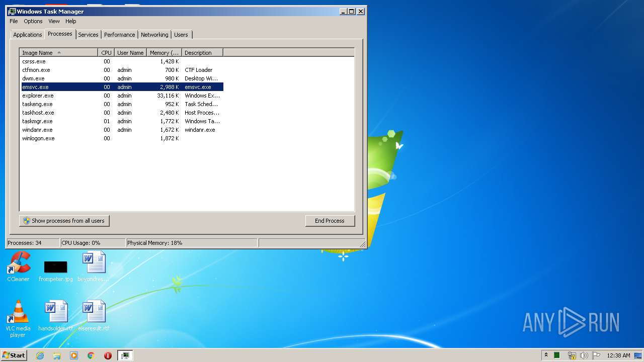Click the 33,116 K memory value
Screen dimensions: 644x362
168,96
